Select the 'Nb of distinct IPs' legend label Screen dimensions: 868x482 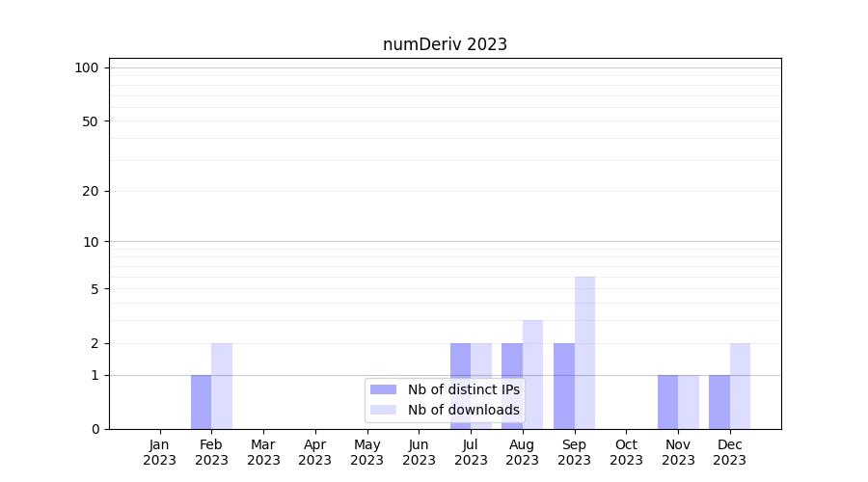tap(463, 389)
